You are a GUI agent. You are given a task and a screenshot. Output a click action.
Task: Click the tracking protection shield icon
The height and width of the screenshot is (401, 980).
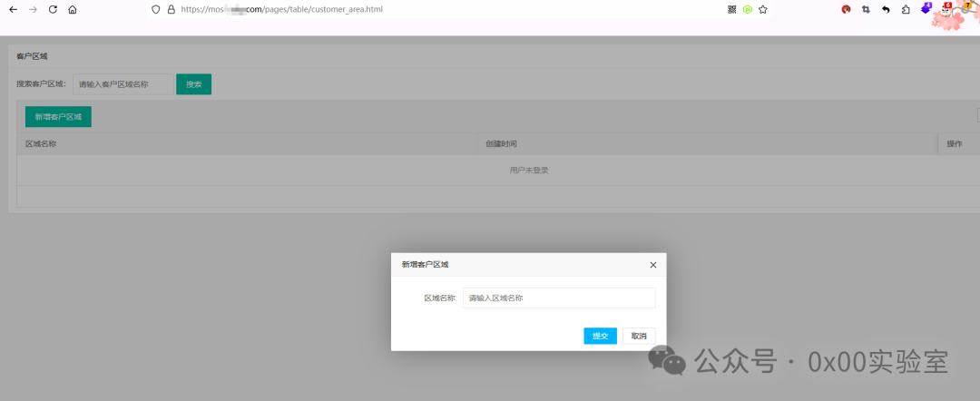[156, 9]
